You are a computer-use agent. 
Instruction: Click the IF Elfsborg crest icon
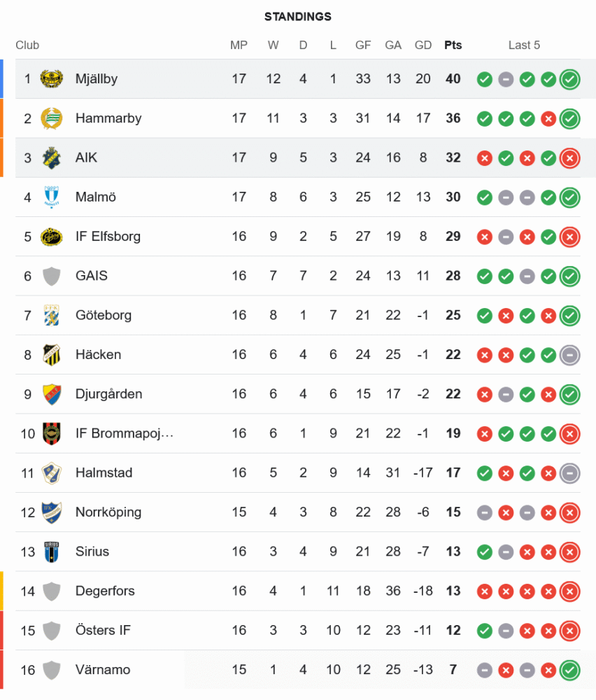(51, 237)
